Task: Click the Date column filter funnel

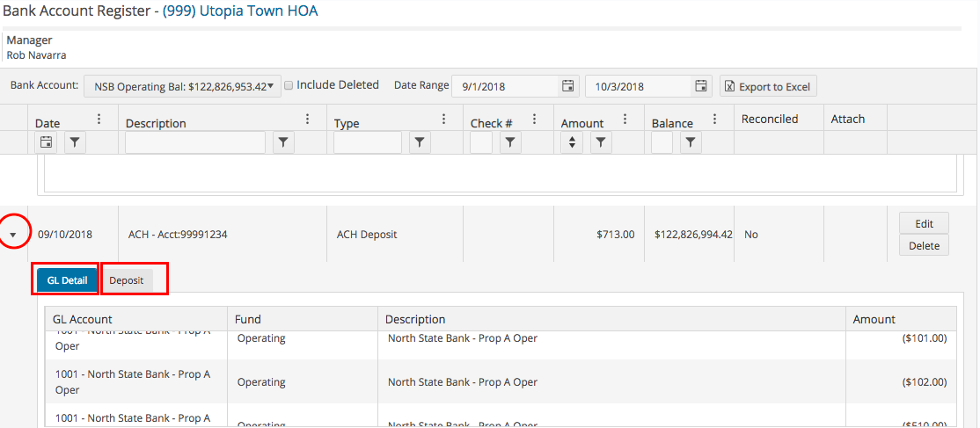Action: 75,143
